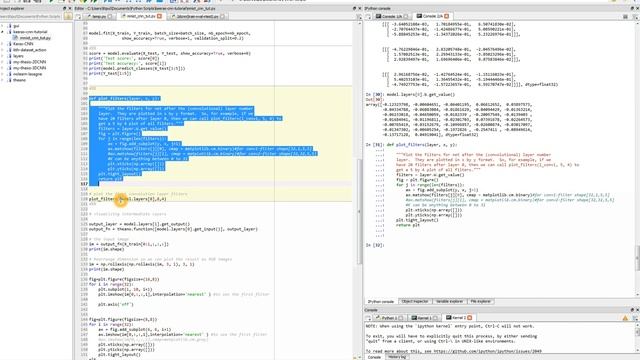Close the Kernel 1 console tab

435,318
